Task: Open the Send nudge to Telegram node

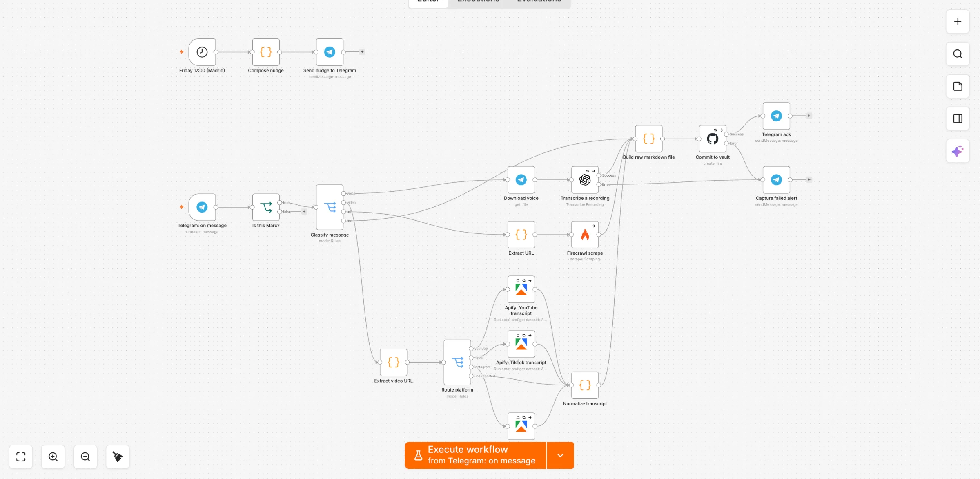Action: [330, 52]
